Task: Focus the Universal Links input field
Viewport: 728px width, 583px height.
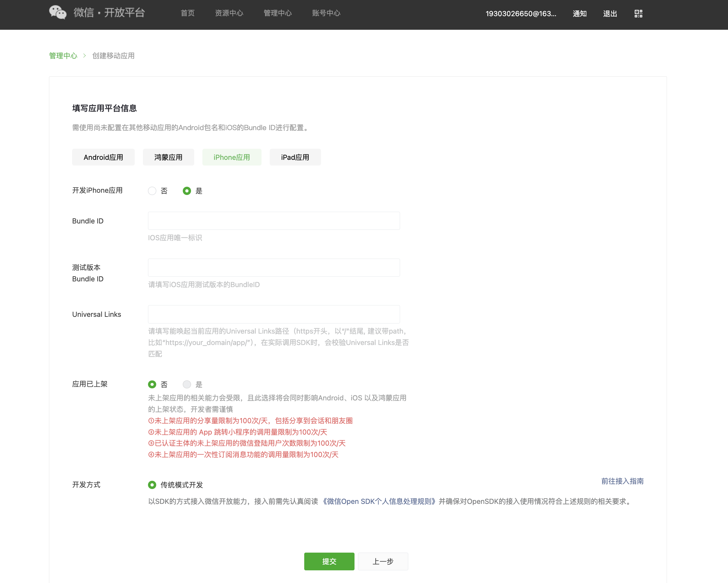Action: [274, 314]
